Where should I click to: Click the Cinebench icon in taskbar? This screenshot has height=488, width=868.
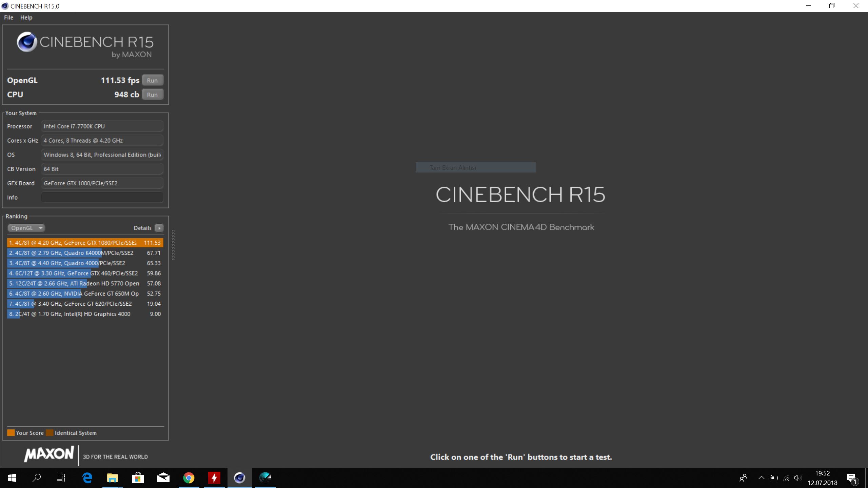pos(240,478)
